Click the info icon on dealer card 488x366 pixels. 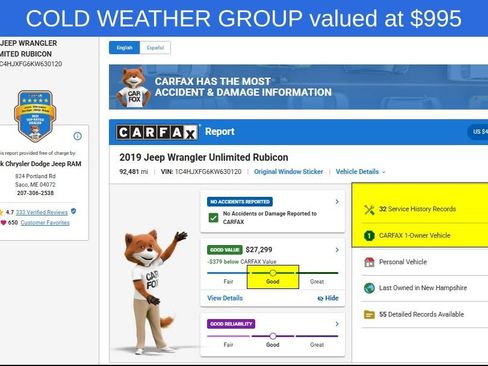pyautogui.click(x=77, y=136)
